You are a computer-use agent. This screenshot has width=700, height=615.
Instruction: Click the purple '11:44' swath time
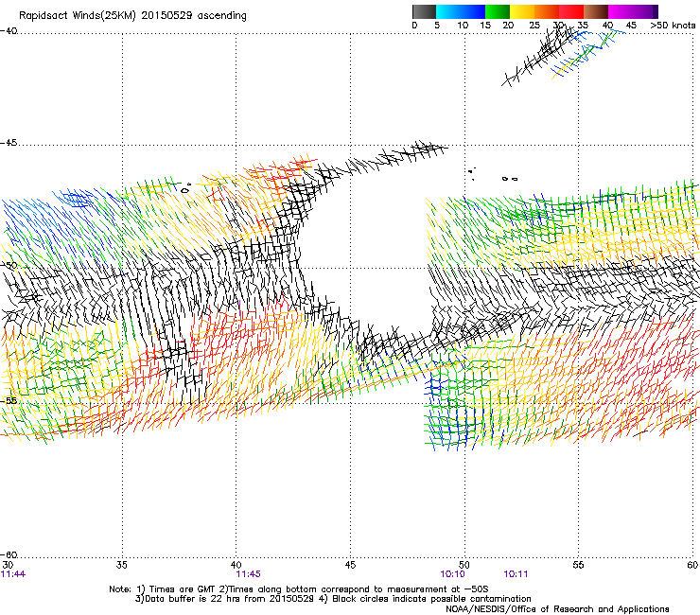tap(13, 574)
